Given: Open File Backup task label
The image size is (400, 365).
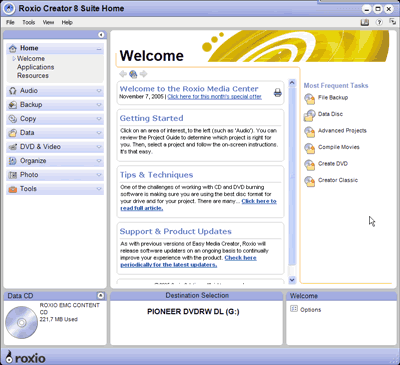Looking at the screenshot, I should [x=333, y=97].
